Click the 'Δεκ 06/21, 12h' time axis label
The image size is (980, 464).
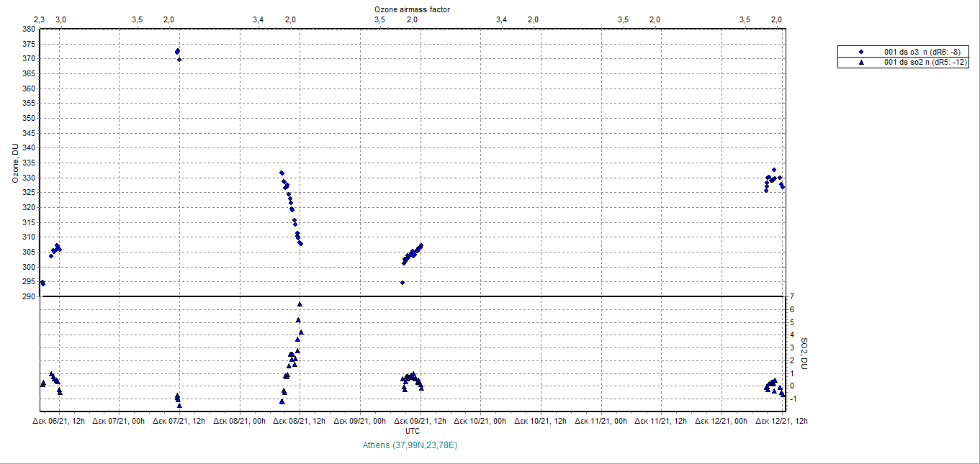coord(59,421)
